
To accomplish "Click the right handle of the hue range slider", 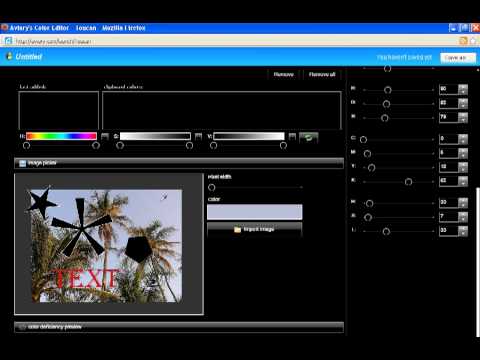I will [96, 145].
